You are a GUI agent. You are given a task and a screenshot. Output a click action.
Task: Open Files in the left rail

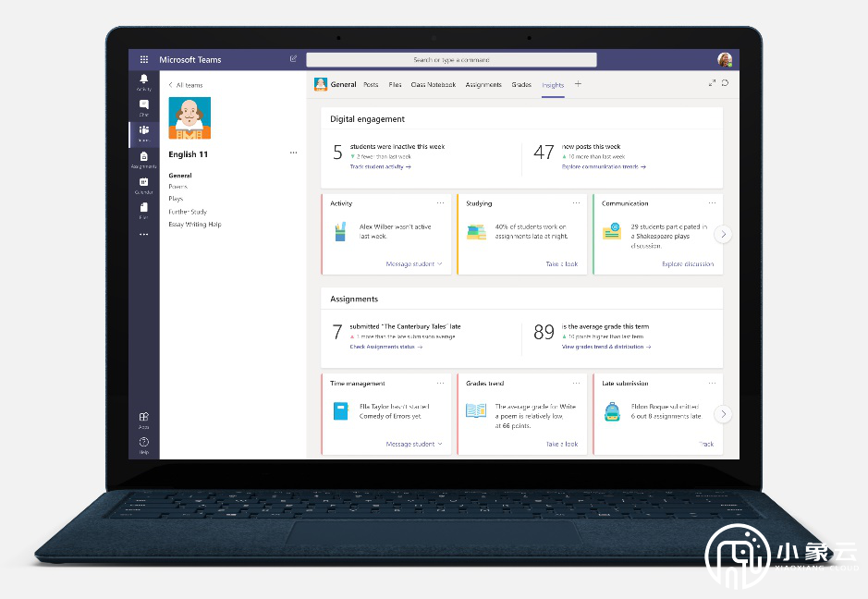click(144, 211)
